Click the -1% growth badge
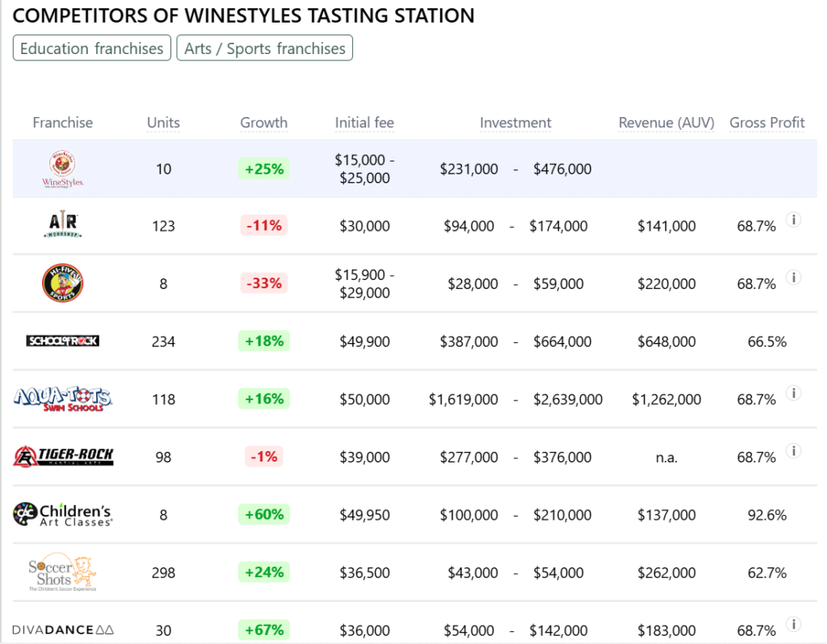Viewport: 827px width, 644px height. 264,457
